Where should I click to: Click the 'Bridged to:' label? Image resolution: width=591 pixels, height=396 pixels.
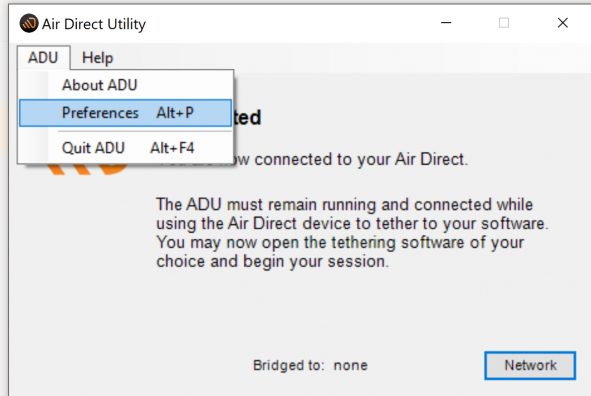(x=288, y=365)
